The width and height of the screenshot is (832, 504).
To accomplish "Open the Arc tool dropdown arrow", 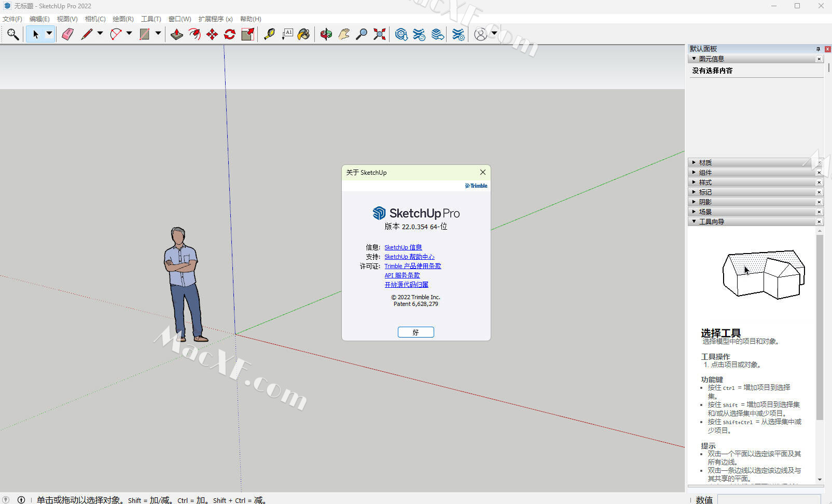I will tap(129, 34).
